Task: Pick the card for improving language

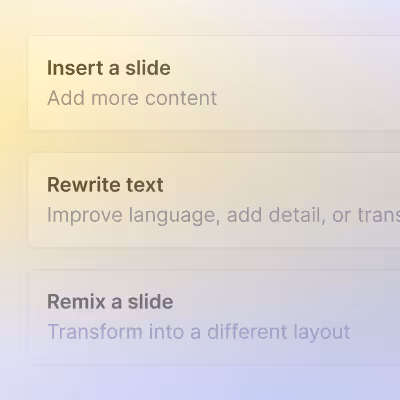Action: point(214,200)
